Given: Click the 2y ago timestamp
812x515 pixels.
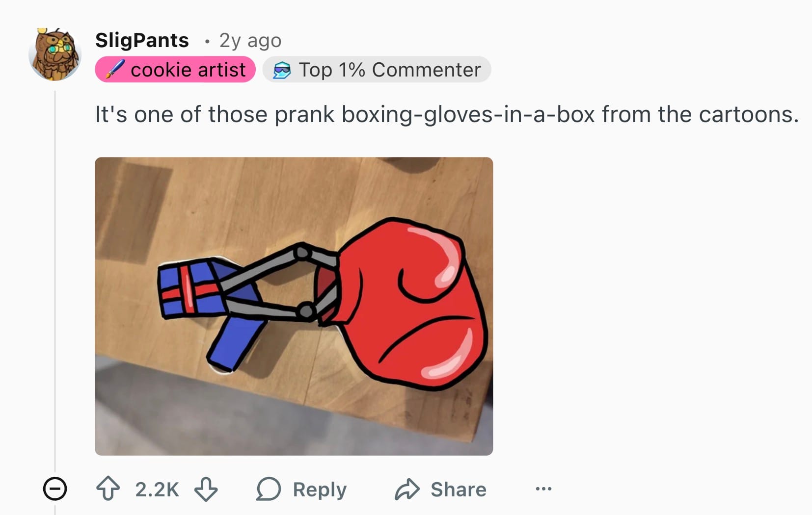Looking at the screenshot, I should click(250, 41).
